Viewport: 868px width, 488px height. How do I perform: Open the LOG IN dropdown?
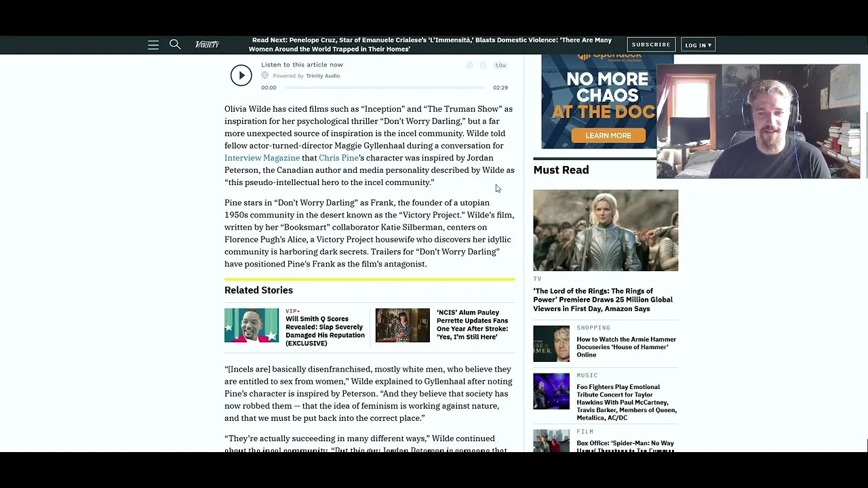[x=698, y=45]
